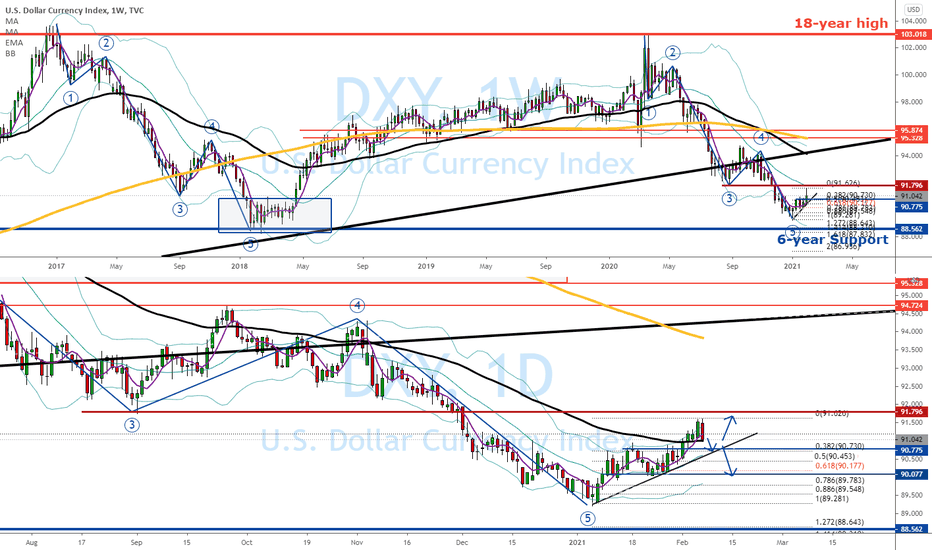Screen dimensions: 932x550
Task: Click the Mar label on daily time axis
Action: coord(783,542)
